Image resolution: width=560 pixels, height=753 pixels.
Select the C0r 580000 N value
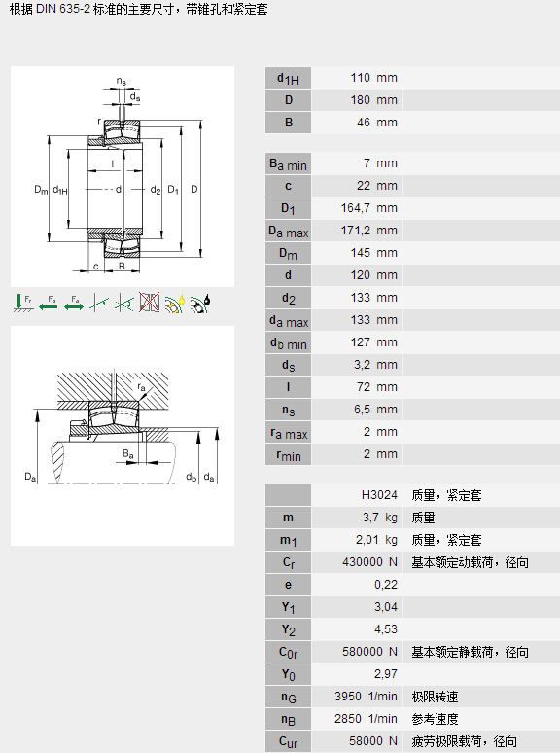[370, 652]
